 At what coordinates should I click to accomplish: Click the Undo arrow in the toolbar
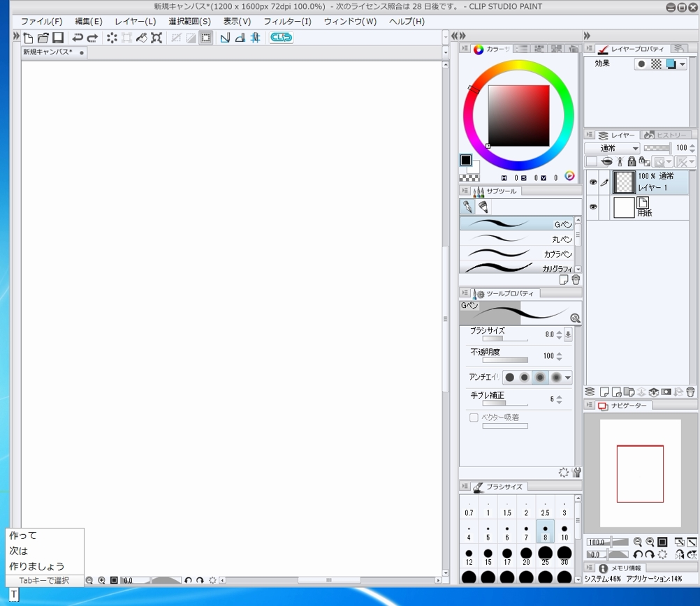point(77,38)
